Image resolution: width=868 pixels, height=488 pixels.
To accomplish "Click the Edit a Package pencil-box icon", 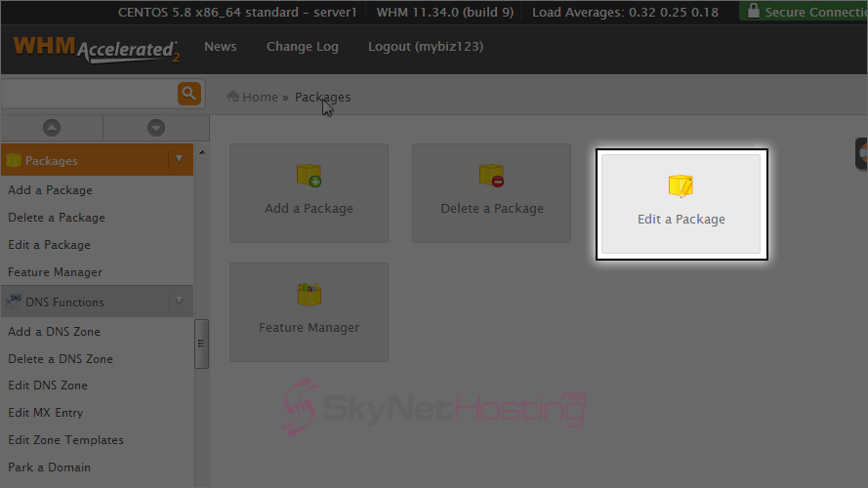I will click(681, 185).
